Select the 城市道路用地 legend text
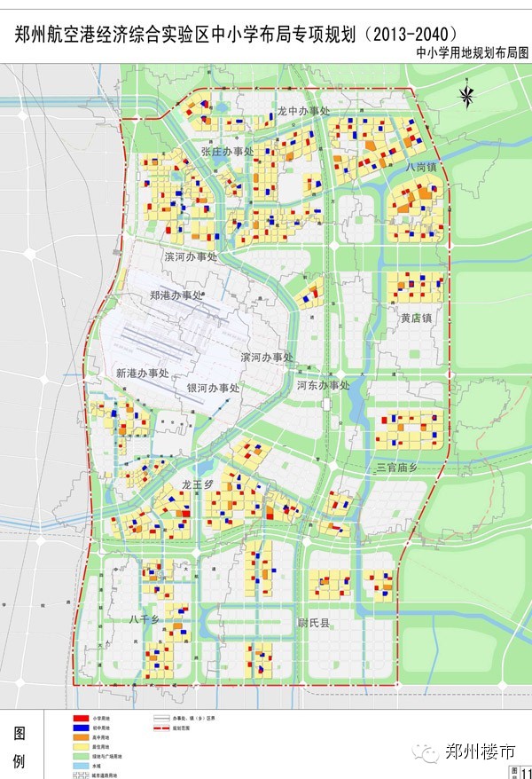 [105, 775]
